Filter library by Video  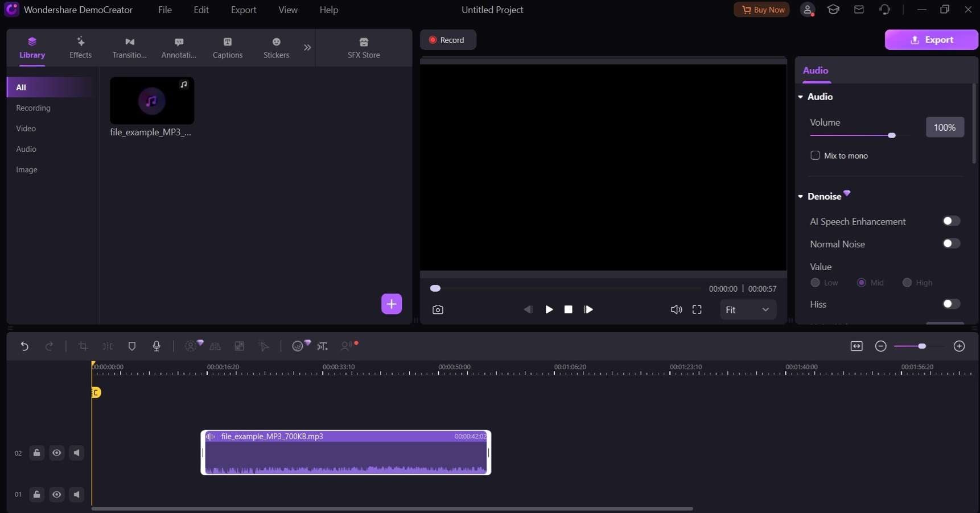pos(26,129)
